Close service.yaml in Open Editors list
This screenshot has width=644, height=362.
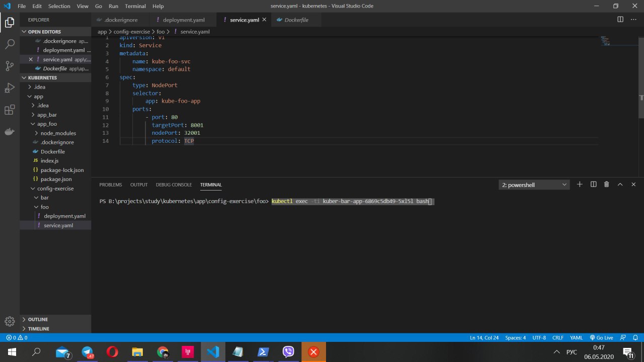31,59
